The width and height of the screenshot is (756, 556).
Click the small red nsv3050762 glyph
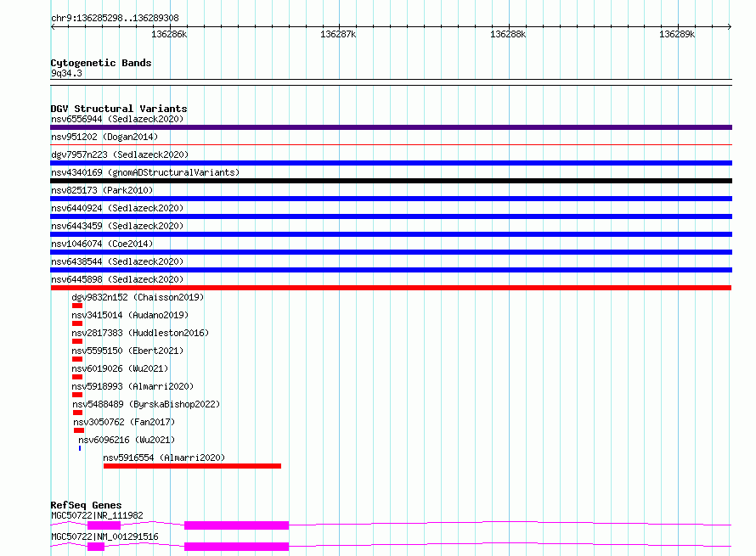coord(79,430)
